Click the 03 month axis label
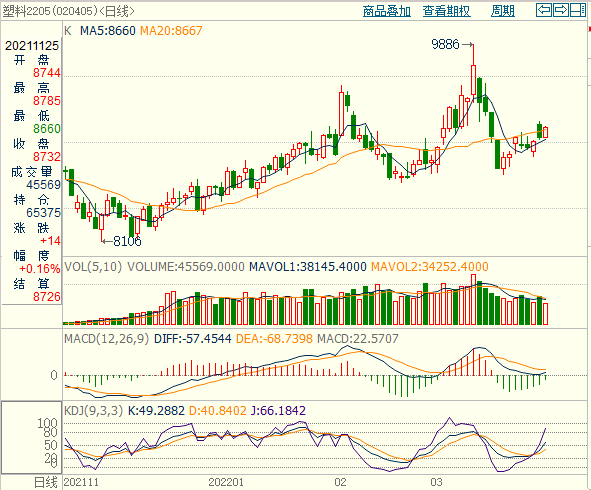Image resolution: width=591 pixels, height=490 pixels. [x=436, y=482]
